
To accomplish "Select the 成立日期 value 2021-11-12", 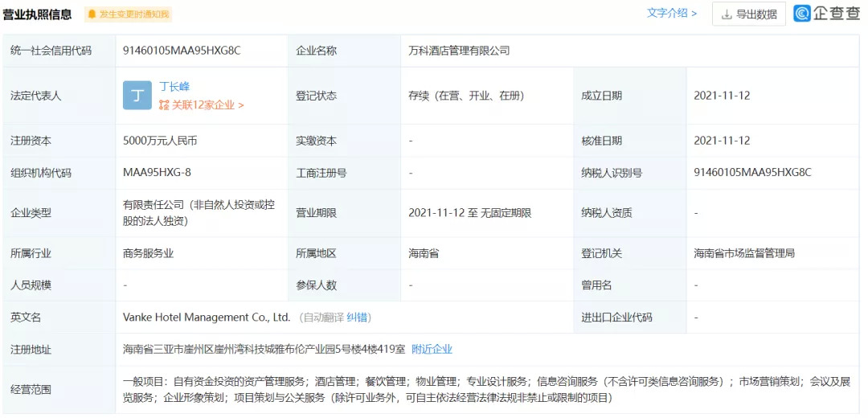I will point(722,96).
